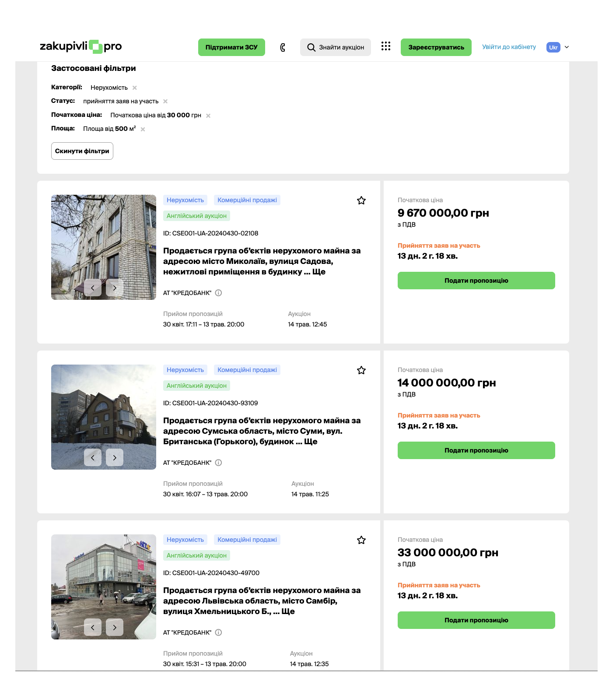Click the zakupivli.pro logo
616x688 pixels.
click(81, 46)
